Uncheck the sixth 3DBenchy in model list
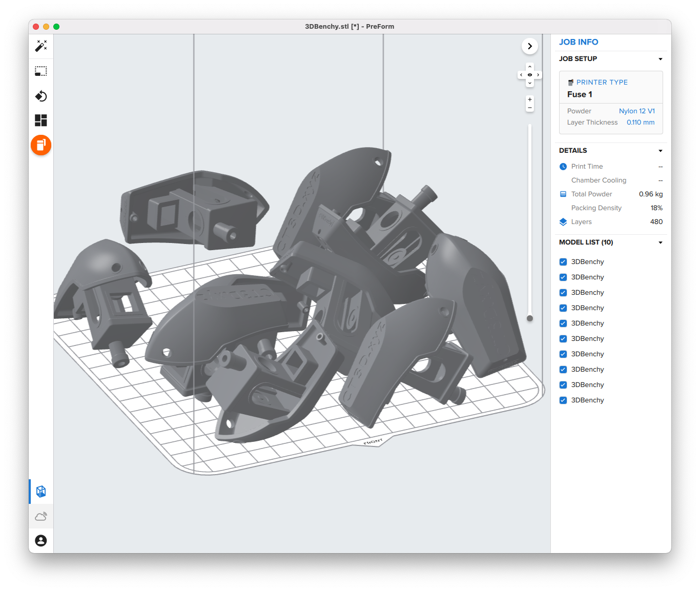This screenshot has height=591, width=700. tap(563, 339)
